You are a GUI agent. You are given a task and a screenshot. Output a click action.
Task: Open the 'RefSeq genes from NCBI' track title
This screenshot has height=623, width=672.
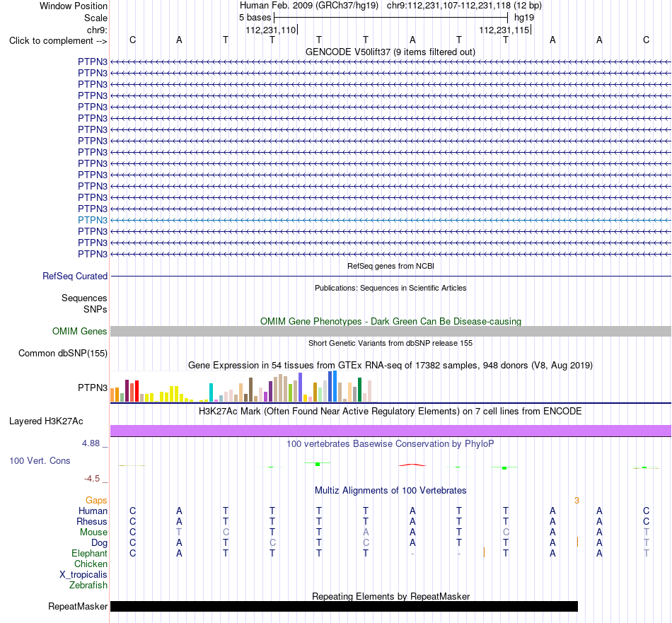pos(390,266)
